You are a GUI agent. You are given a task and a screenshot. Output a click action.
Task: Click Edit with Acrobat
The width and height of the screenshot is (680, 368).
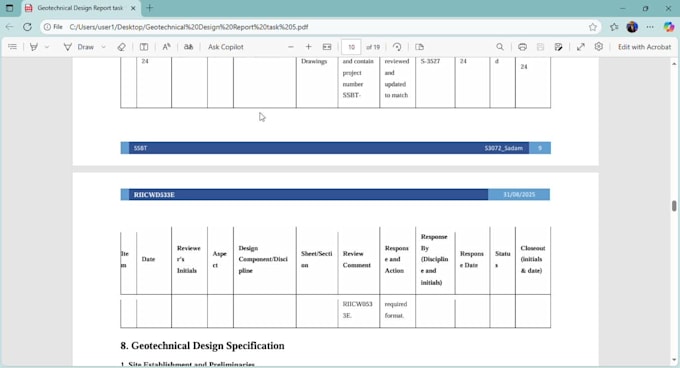point(644,47)
